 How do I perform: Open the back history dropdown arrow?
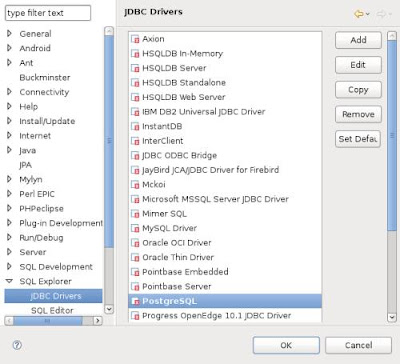(x=367, y=14)
